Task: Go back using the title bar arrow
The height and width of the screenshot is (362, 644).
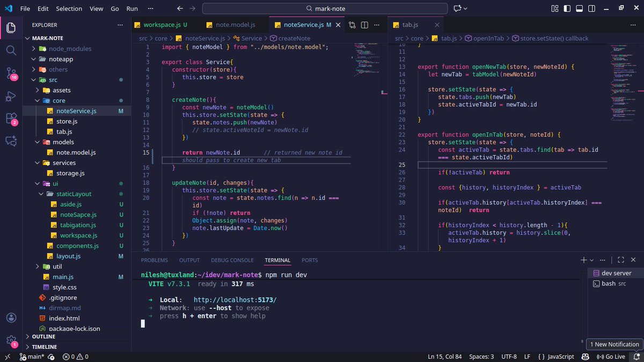Action: (x=180, y=9)
